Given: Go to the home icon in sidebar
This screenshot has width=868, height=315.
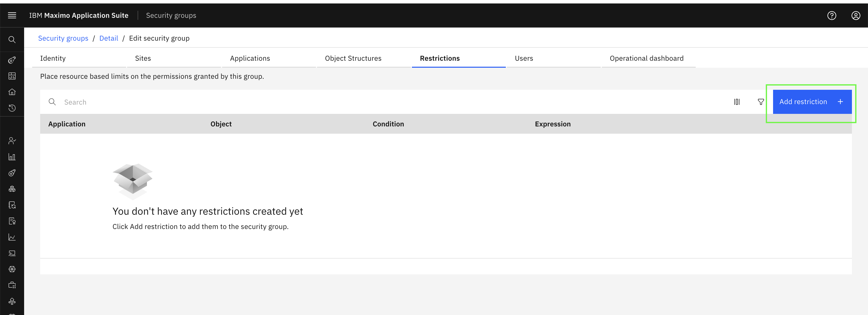Looking at the screenshot, I should tap(12, 92).
